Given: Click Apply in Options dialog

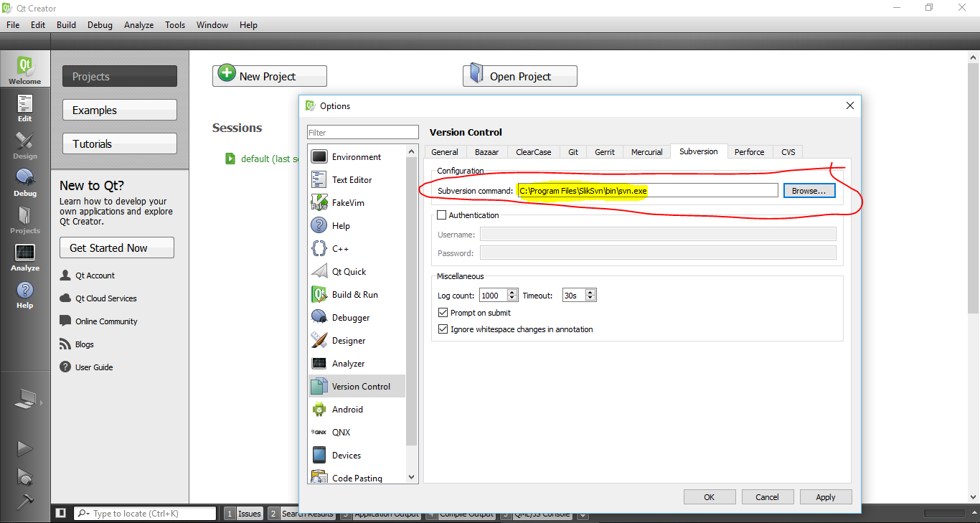Looking at the screenshot, I should [826, 497].
